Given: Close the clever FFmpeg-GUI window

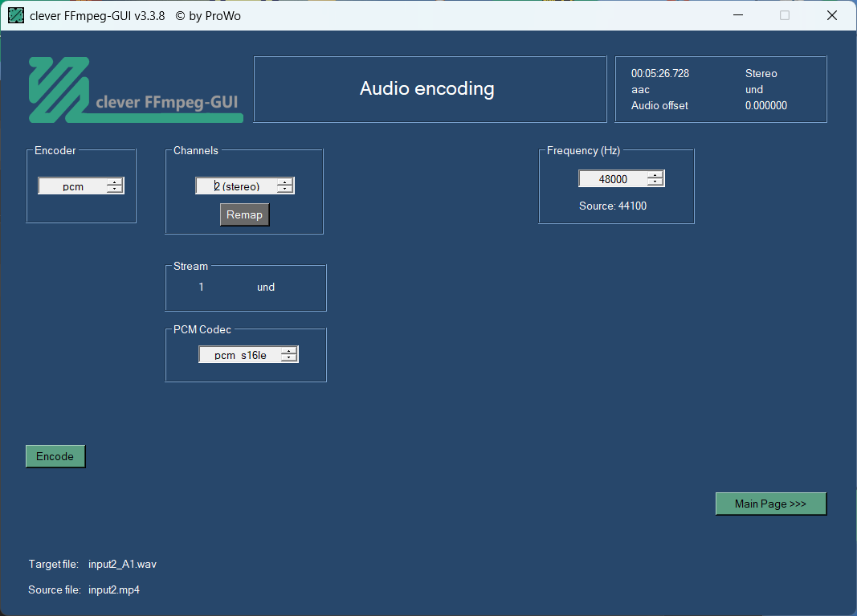Looking at the screenshot, I should [832, 15].
